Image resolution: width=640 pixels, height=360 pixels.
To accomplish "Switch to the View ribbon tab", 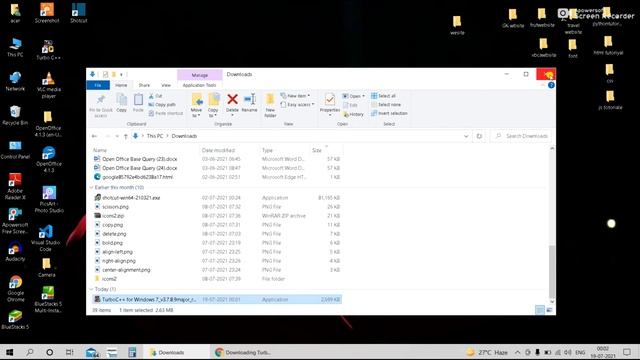I will click(x=166, y=85).
